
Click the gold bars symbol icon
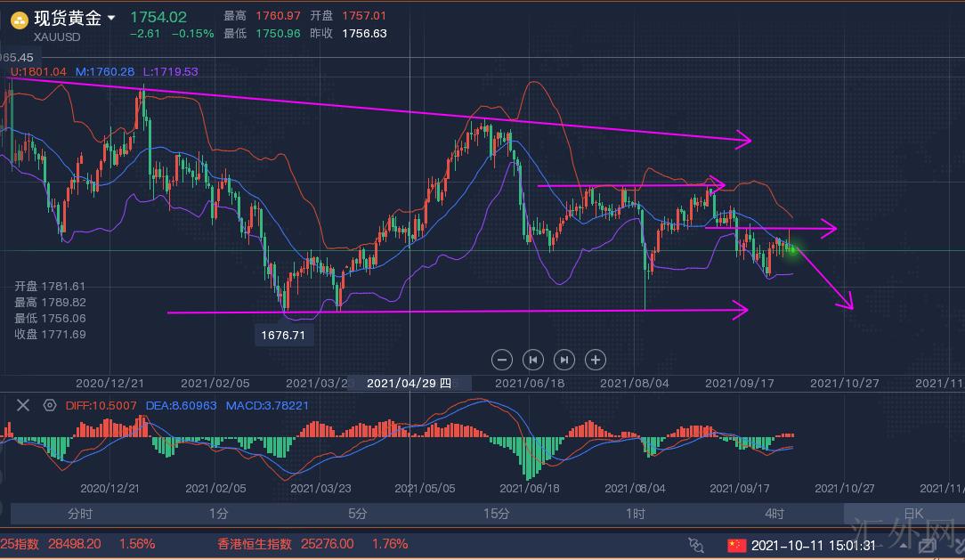[18, 20]
